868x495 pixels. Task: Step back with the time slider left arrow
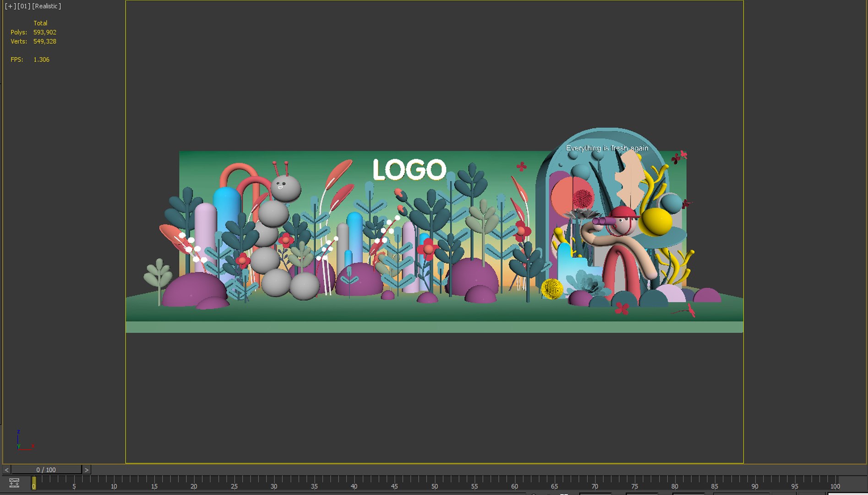click(6, 470)
